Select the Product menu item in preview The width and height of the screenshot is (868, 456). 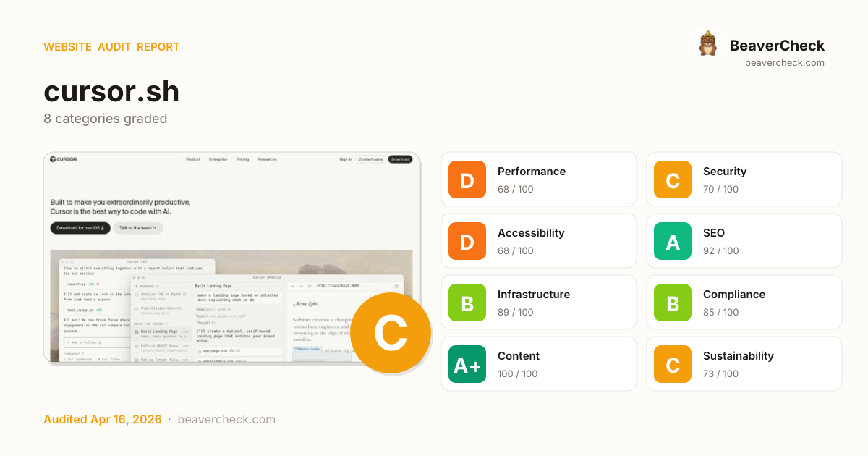[x=193, y=159]
